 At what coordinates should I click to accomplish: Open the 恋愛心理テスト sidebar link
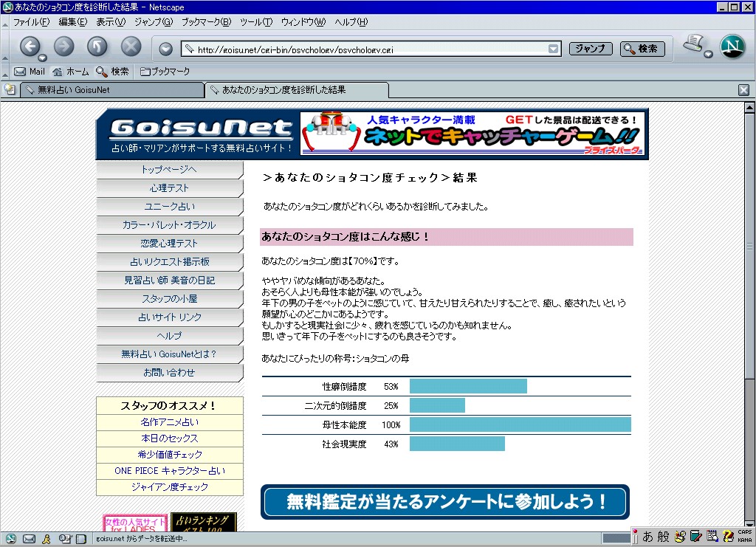click(x=170, y=244)
